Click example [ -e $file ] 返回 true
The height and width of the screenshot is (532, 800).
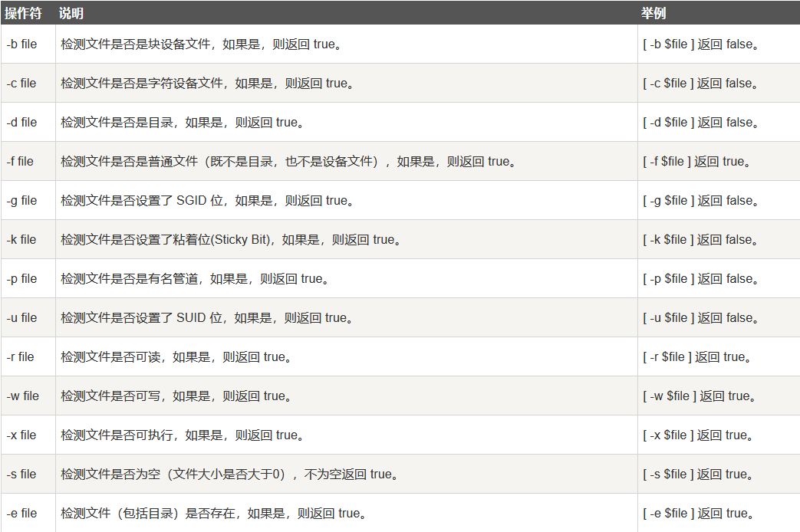click(x=699, y=513)
